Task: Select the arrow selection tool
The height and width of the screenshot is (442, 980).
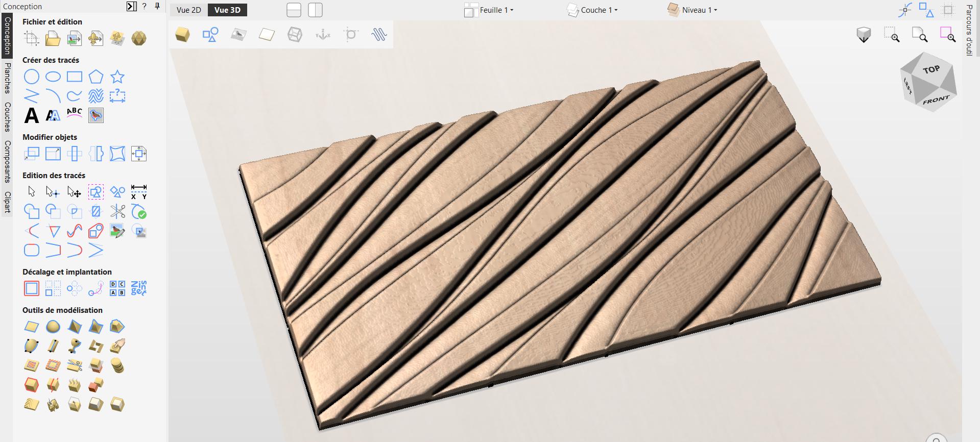Action: [x=32, y=192]
